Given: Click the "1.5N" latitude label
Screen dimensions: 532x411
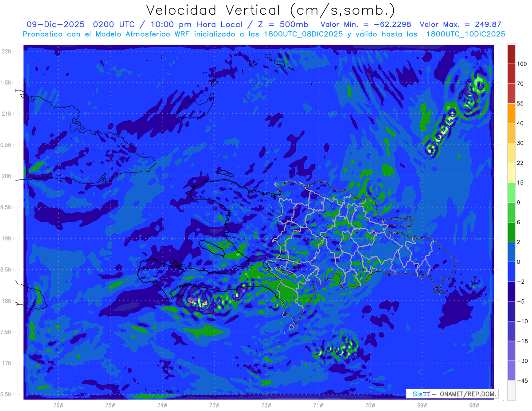Looking at the screenshot, I should pos(7,82).
